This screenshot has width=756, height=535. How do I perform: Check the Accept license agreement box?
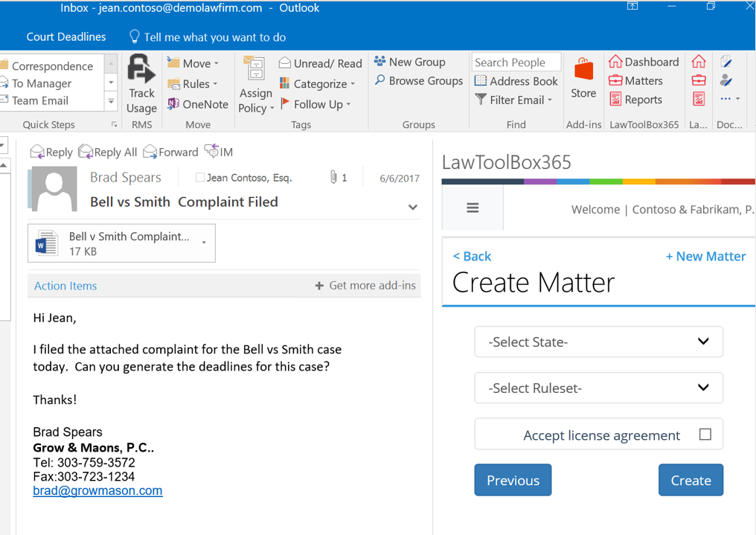(x=705, y=435)
